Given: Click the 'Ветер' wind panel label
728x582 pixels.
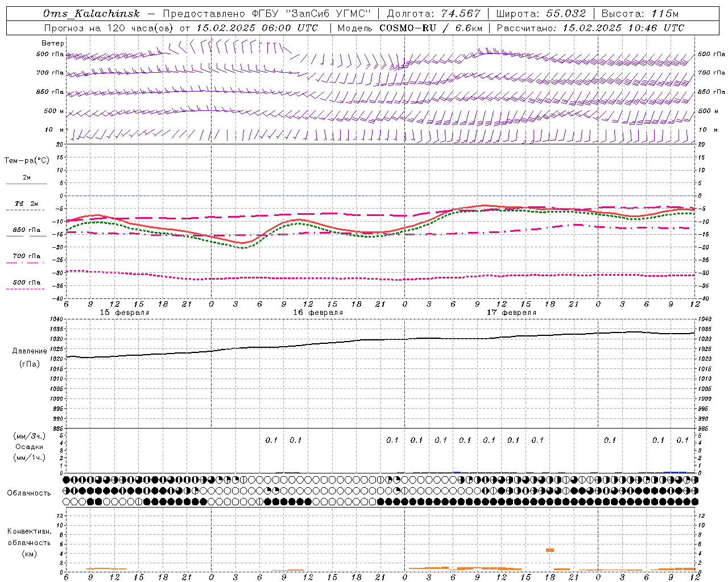Looking at the screenshot, I should tap(53, 43).
